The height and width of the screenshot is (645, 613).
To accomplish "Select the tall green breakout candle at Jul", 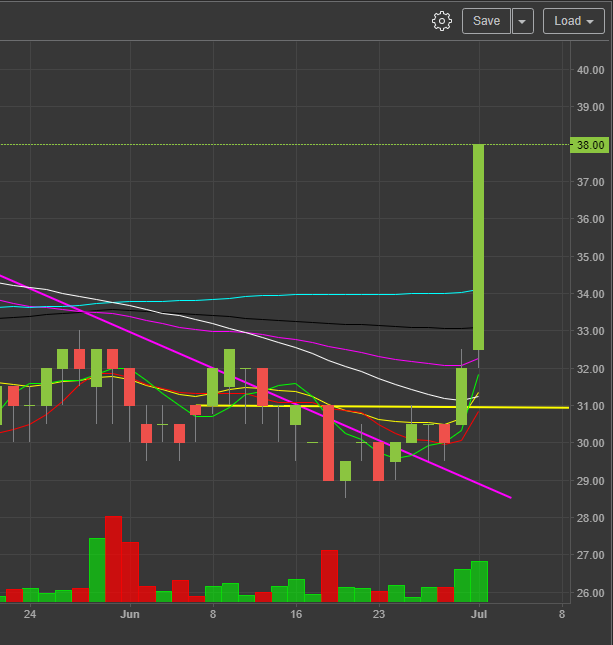I will [x=478, y=247].
